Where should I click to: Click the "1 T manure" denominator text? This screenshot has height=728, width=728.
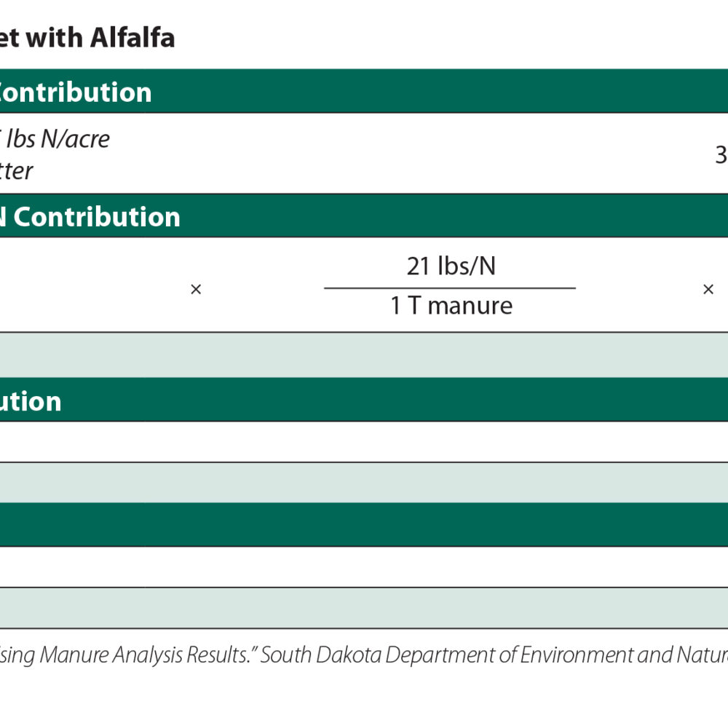451,306
